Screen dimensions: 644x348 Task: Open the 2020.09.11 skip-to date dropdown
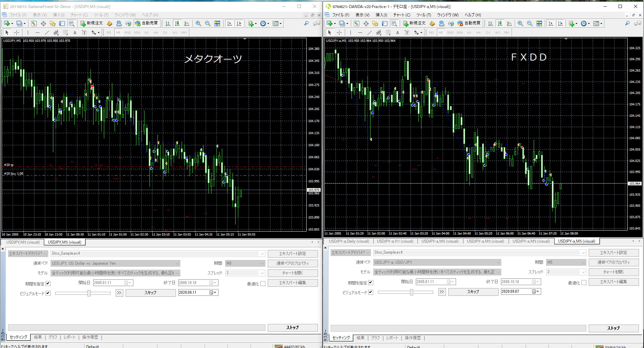click(x=214, y=292)
